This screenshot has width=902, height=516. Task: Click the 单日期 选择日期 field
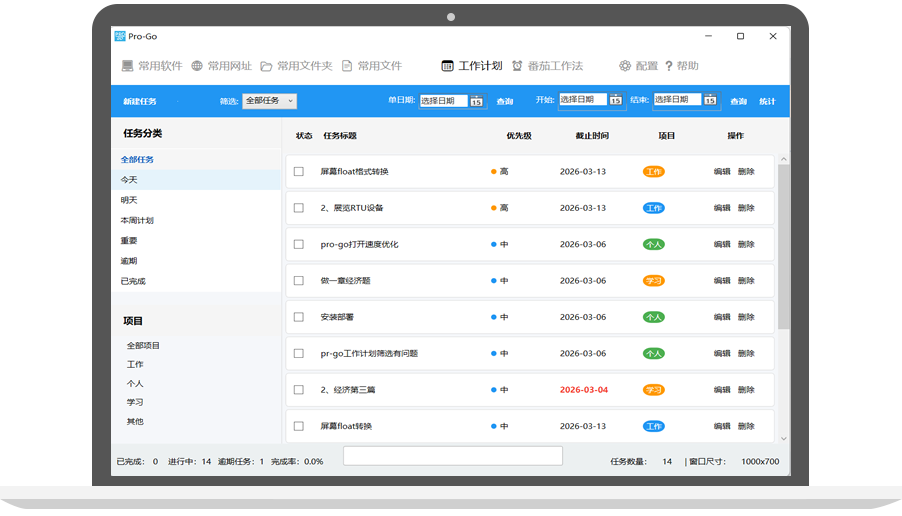coord(444,101)
